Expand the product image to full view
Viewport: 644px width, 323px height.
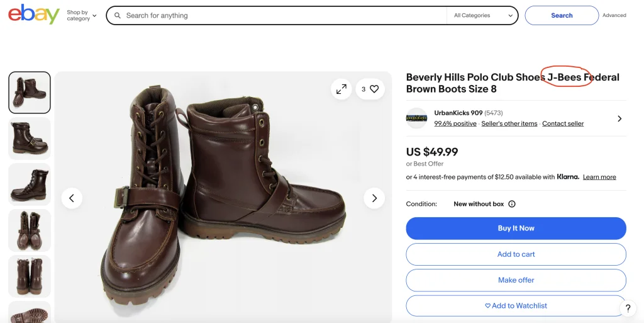tap(341, 89)
